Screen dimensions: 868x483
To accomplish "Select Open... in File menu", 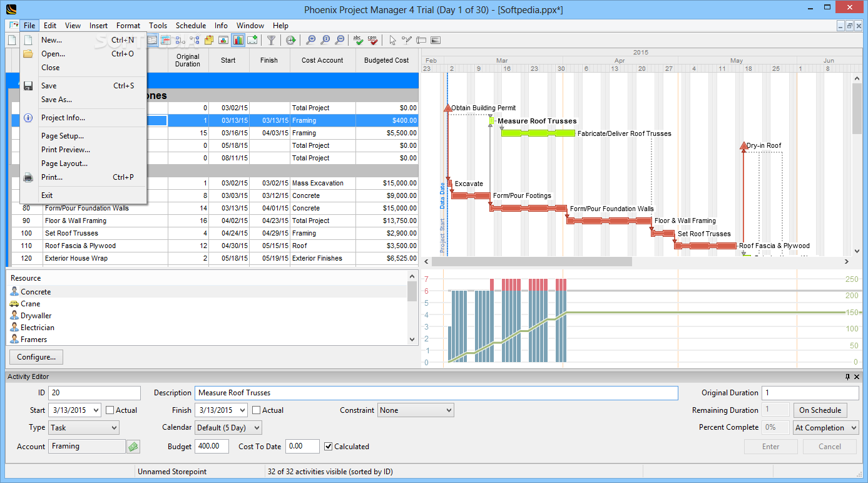I will pyautogui.click(x=84, y=54).
